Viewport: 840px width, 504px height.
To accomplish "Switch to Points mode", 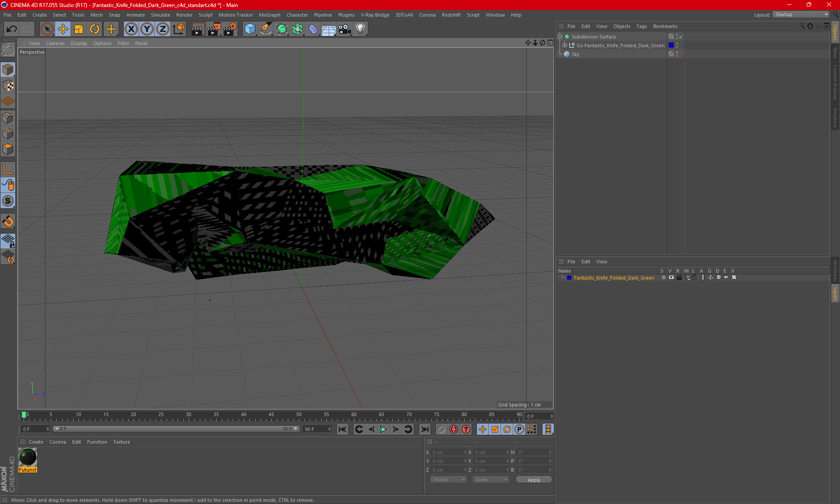I will pyautogui.click(x=8, y=118).
